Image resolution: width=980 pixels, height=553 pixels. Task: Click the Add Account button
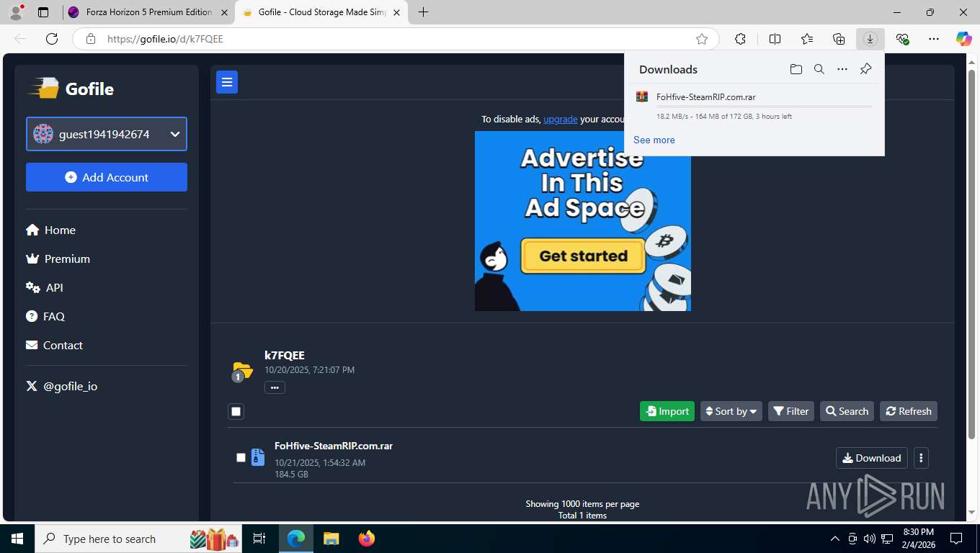[107, 177]
